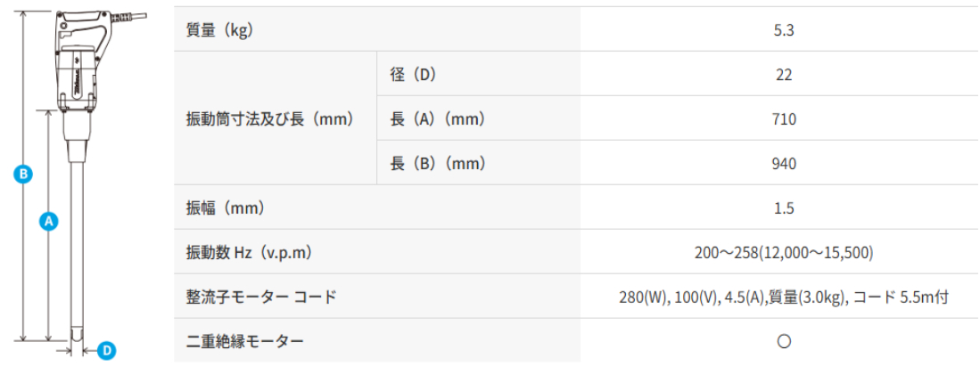Click the 振幅（mm） row label
980x366 pixels.
click(225, 208)
